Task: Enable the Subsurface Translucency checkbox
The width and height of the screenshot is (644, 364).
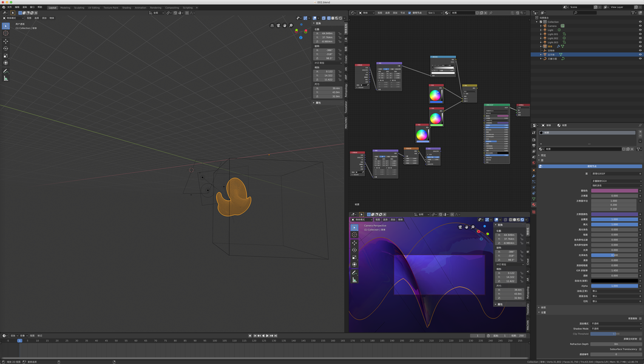Action: 640,349
